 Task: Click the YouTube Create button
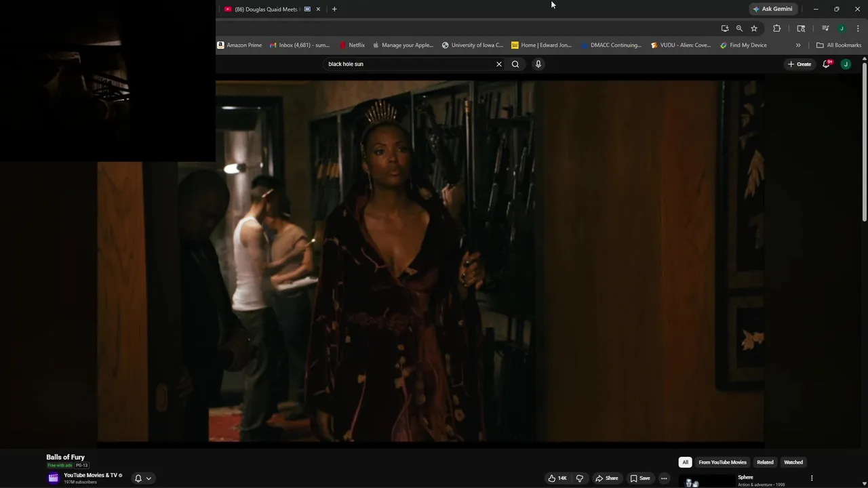800,64
